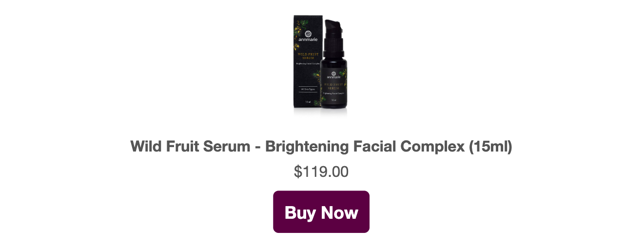Click the "Brightening Facial Complex (15ml)" title text
This screenshot has height=248, width=644.
coord(389,146)
